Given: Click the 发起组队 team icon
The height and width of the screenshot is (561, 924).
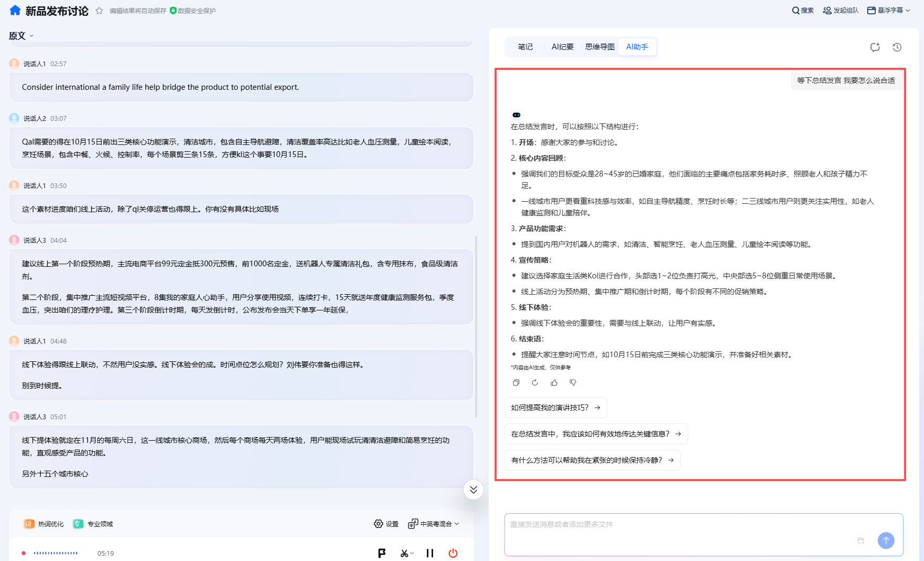Looking at the screenshot, I should pyautogui.click(x=826, y=10).
